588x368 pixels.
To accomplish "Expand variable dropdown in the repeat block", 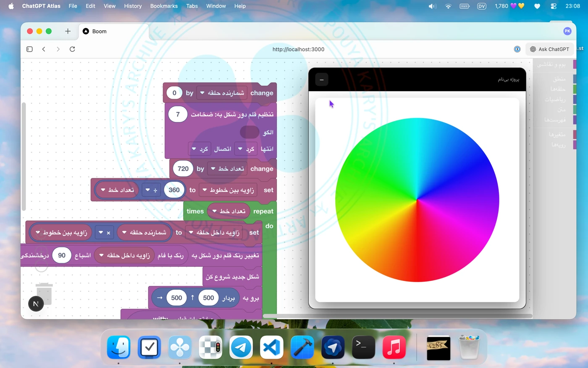I will tap(215, 211).
